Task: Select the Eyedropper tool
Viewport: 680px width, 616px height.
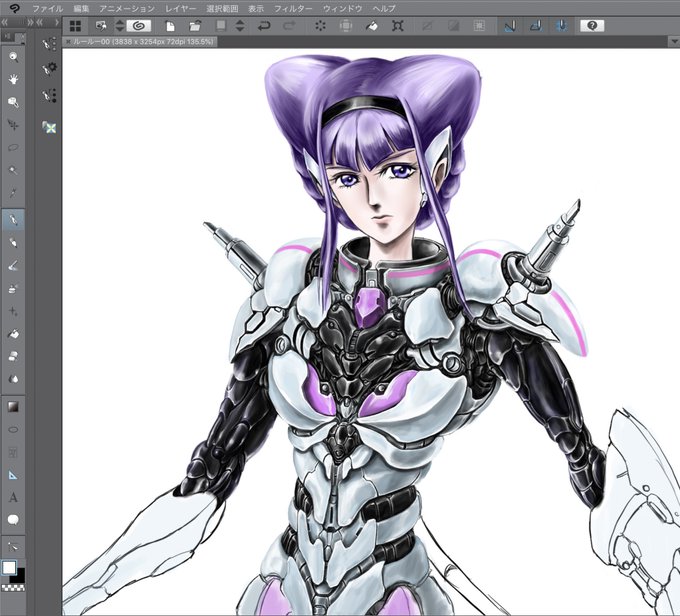Action: point(13,193)
